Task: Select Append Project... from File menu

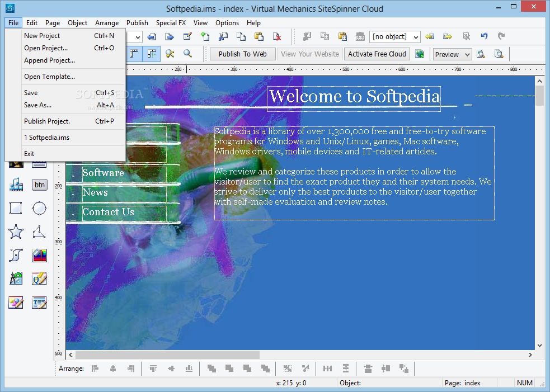Action: point(69,60)
